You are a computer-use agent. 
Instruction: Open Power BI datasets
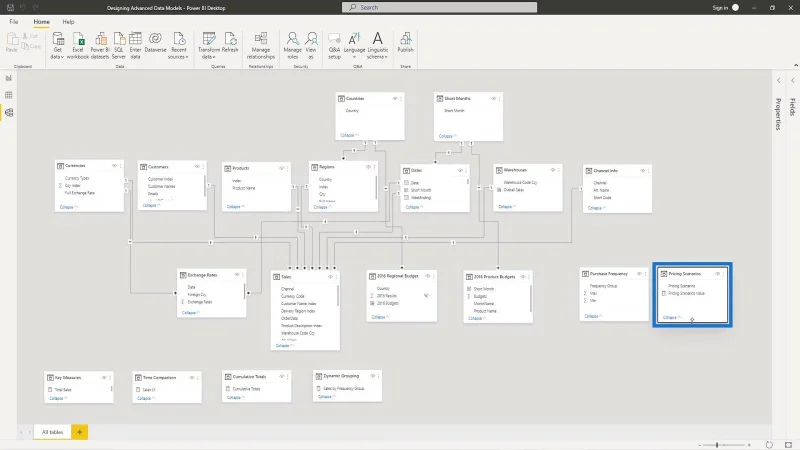coord(100,45)
